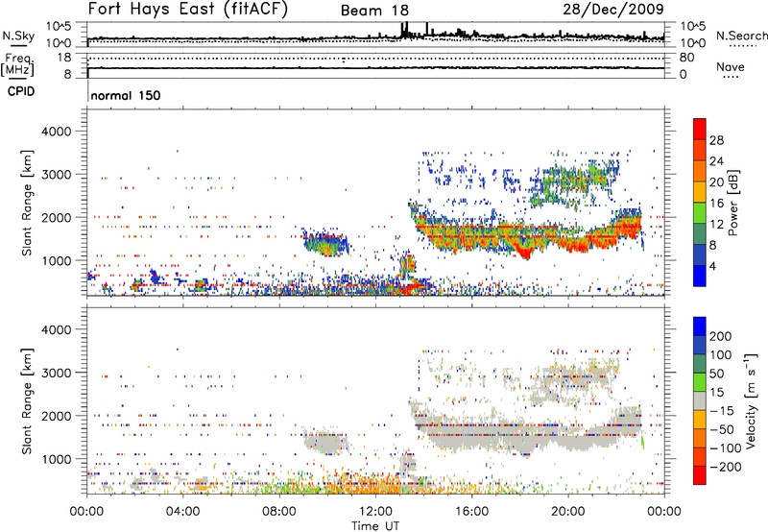Click the '16:00' time axis tick label
Image resolution: width=768 pixels, height=532 pixels.
(x=471, y=512)
